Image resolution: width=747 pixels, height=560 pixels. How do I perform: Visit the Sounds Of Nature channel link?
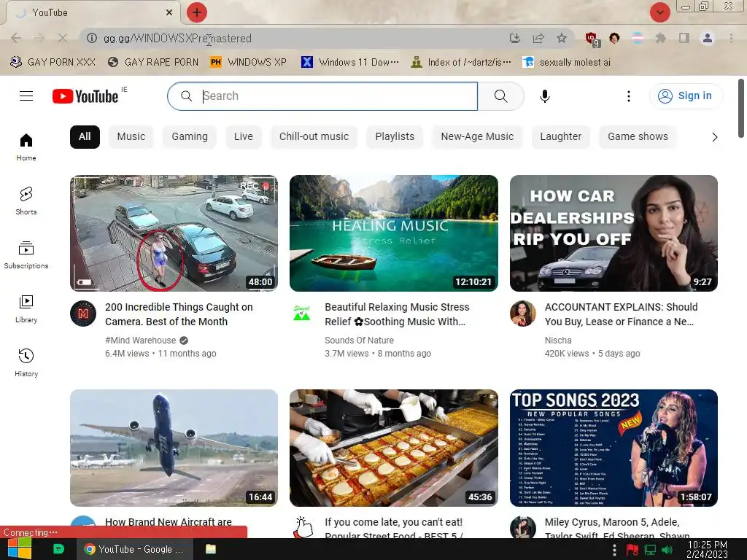pos(359,341)
